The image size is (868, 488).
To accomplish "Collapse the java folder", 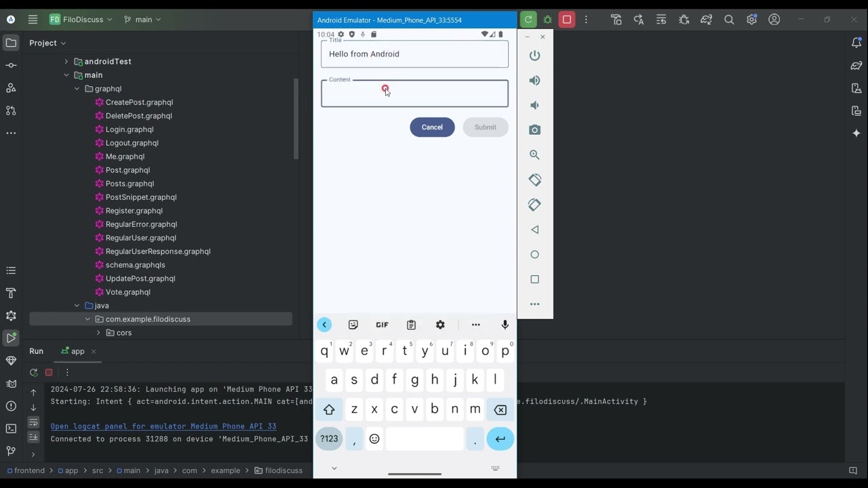I will click(x=77, y=306).
